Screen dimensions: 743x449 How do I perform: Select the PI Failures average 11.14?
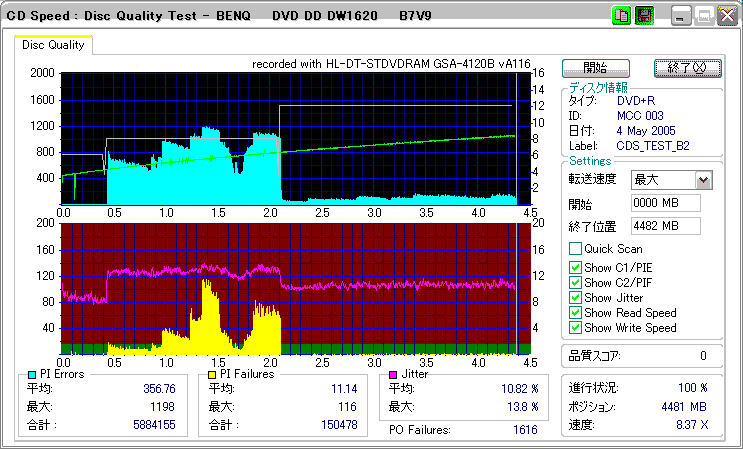coord(344,389)
